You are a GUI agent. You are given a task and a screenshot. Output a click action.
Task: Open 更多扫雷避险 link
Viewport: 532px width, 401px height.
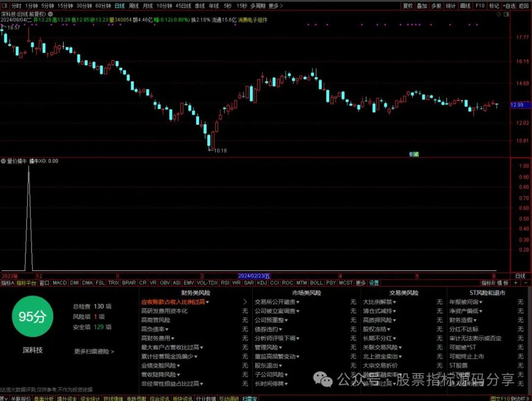click(94, 351)
